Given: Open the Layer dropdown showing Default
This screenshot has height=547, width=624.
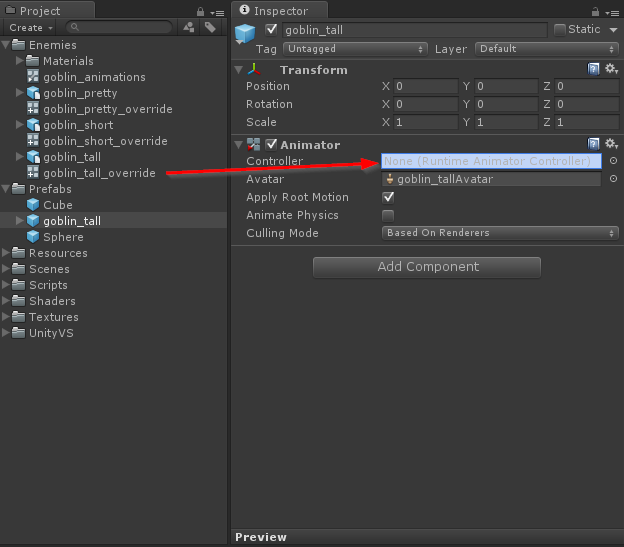Looking at the screenshot, I should point(547,49).
